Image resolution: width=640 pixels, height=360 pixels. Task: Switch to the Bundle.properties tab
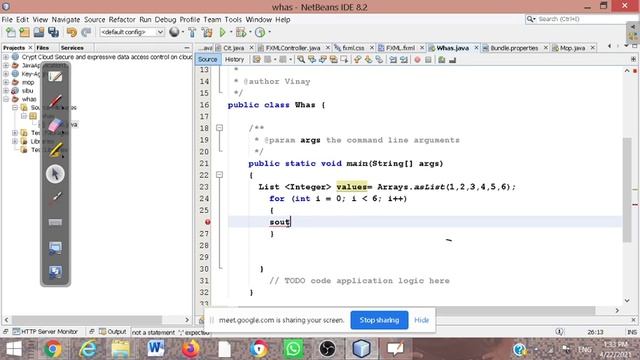pos(514,48)
